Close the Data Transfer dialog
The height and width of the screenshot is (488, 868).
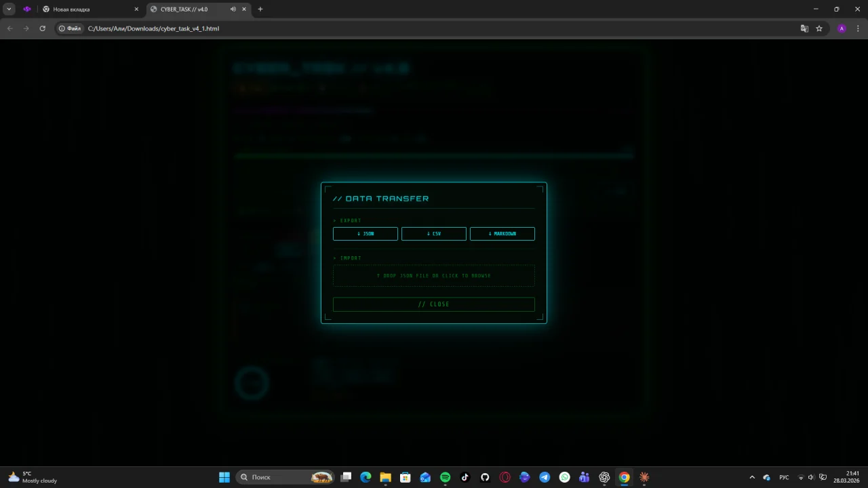coord(433,304)
